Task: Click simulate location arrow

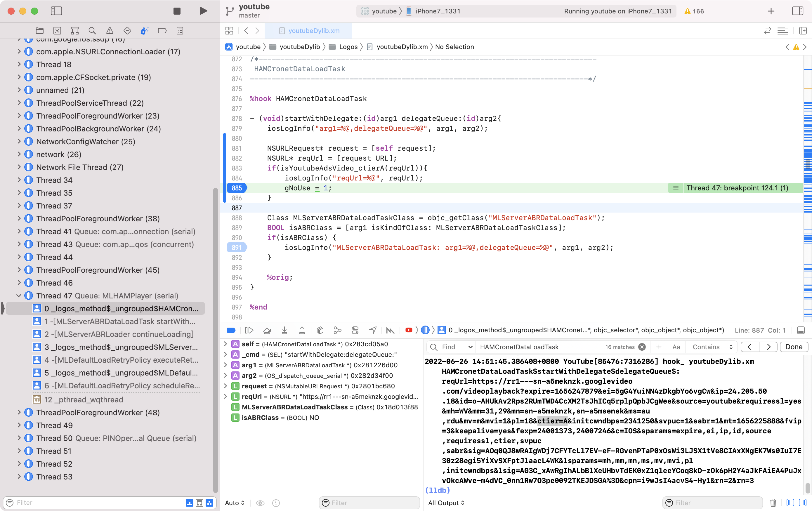Action: click(373, 330)
